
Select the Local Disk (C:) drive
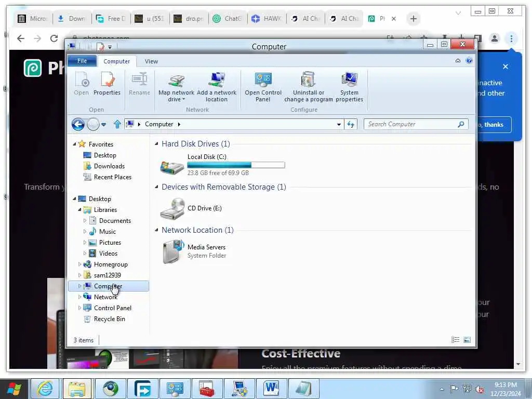[222, 166]
